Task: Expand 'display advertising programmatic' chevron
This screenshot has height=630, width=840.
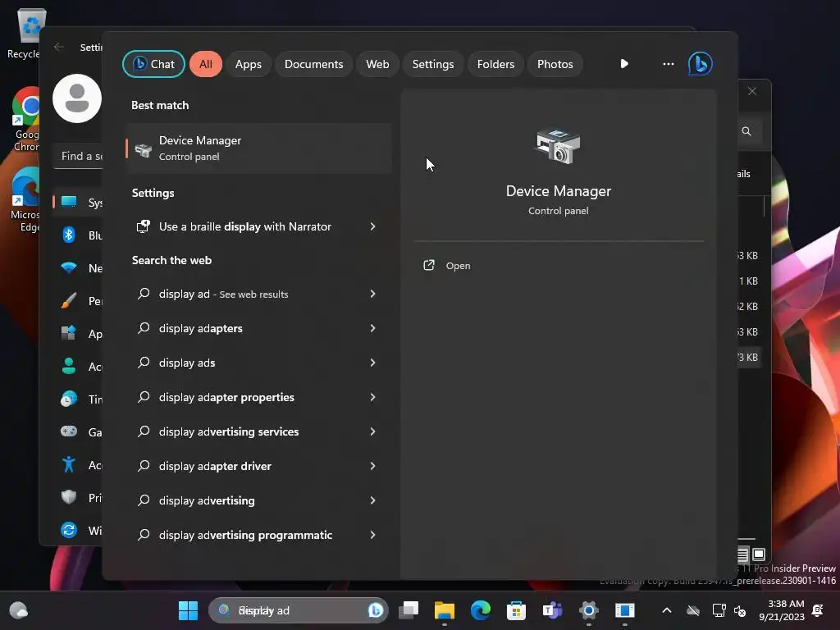Action: (x=373, y=535)
